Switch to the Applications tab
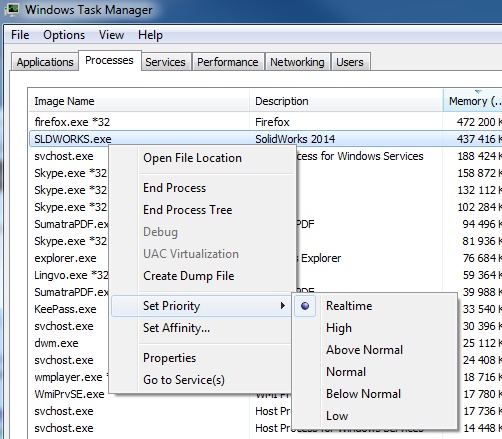 point(45,62)
